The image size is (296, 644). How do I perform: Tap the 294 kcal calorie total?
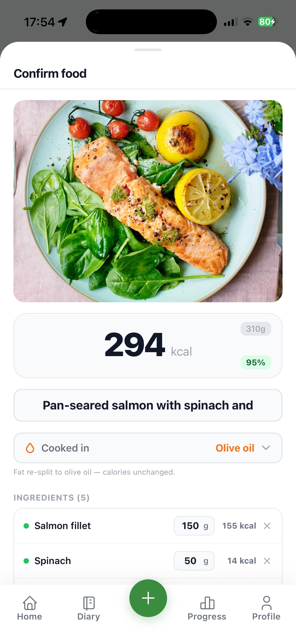[148, 345]
